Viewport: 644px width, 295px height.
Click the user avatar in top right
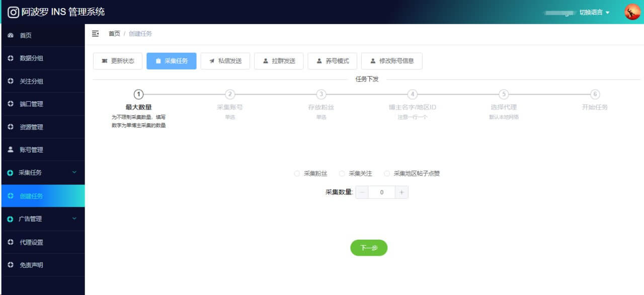(x=632, y=12)
